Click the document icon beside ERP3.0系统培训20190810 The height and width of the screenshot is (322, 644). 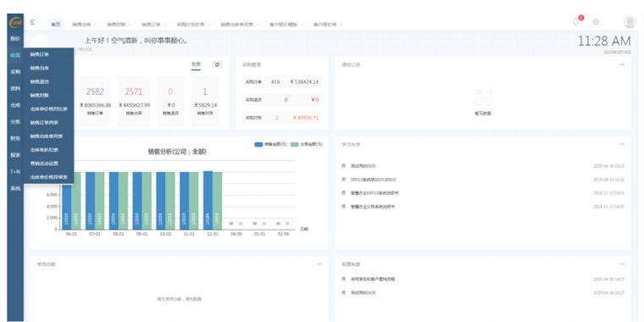[x=344, y=180]
